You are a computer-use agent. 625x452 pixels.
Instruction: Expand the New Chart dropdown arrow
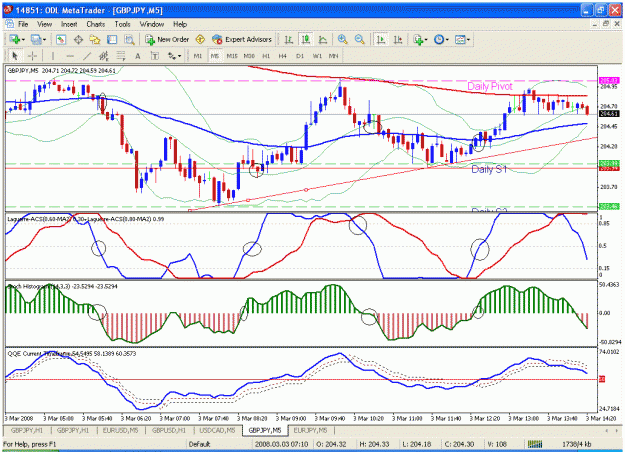coord(23,39)
